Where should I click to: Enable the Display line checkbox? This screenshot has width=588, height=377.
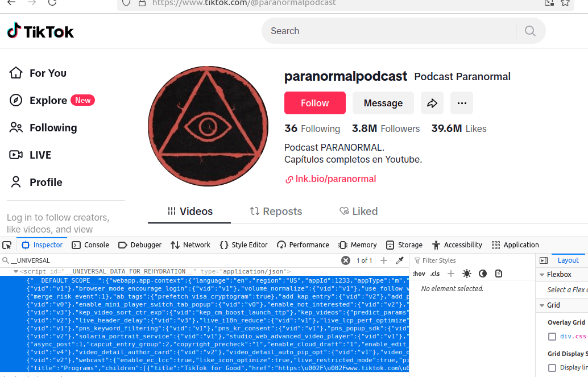[552, 368]
